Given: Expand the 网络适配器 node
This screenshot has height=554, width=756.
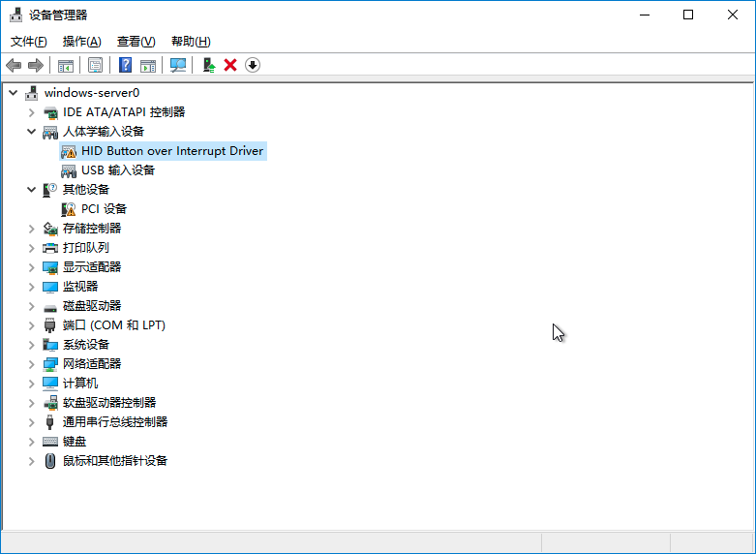Looking at the screenshot, I should pyautogui.click(x=31, y=364).
